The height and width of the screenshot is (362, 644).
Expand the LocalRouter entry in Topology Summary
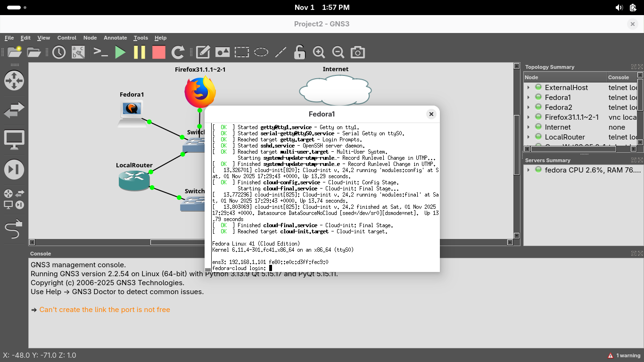pos(528,137)
